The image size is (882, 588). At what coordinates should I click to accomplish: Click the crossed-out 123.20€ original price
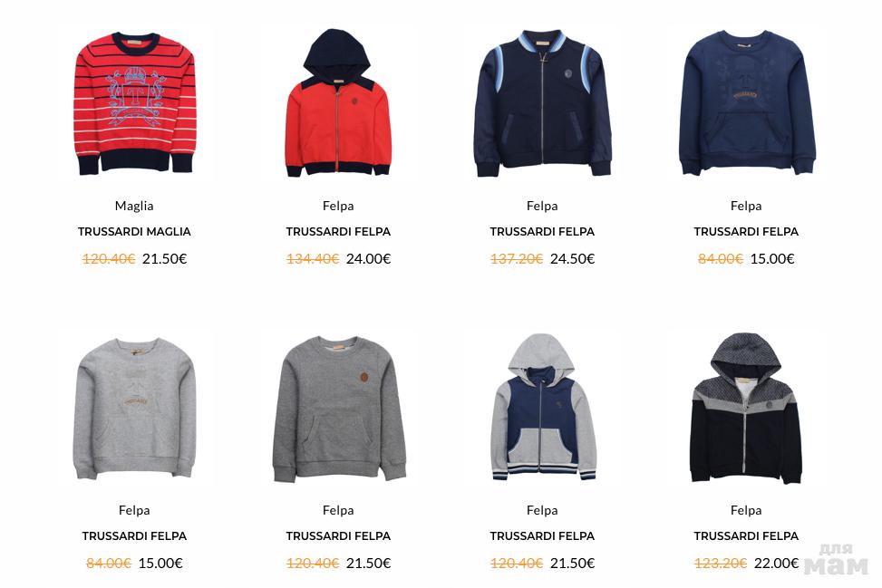tap(721, 564)
